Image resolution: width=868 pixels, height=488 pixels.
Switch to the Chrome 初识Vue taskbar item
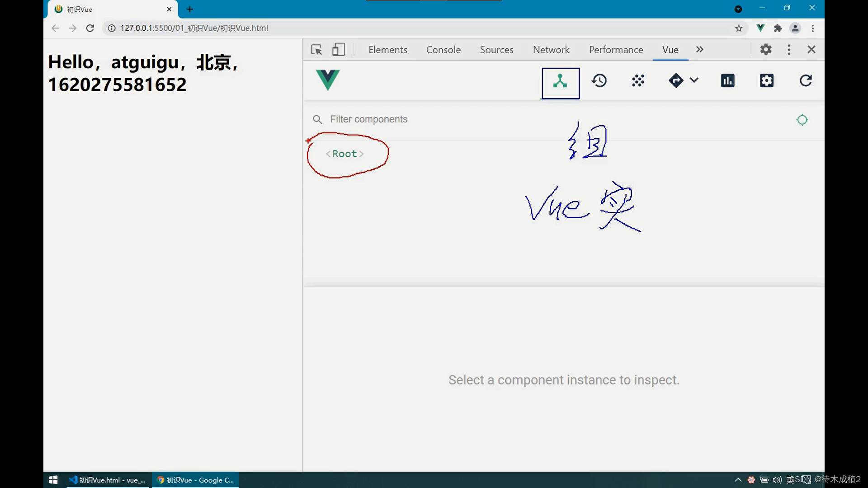coord(195,480)
